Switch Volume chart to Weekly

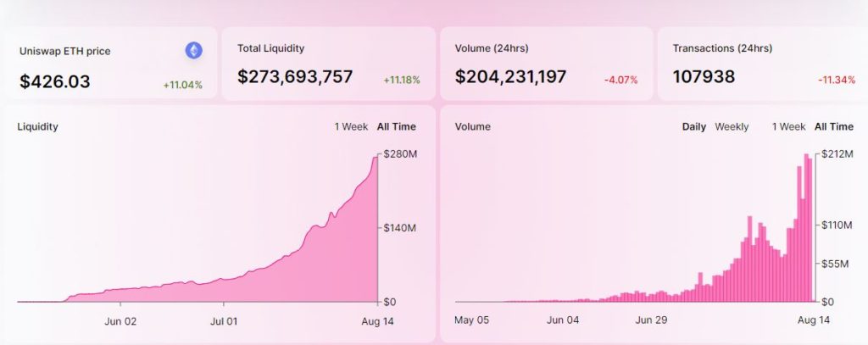click(732, 126)
